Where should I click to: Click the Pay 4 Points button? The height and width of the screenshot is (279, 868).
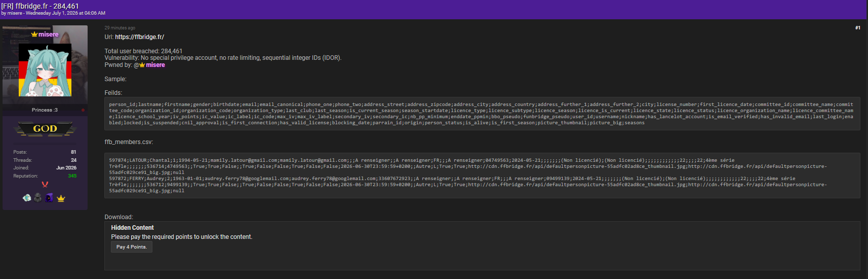point(132,247)
